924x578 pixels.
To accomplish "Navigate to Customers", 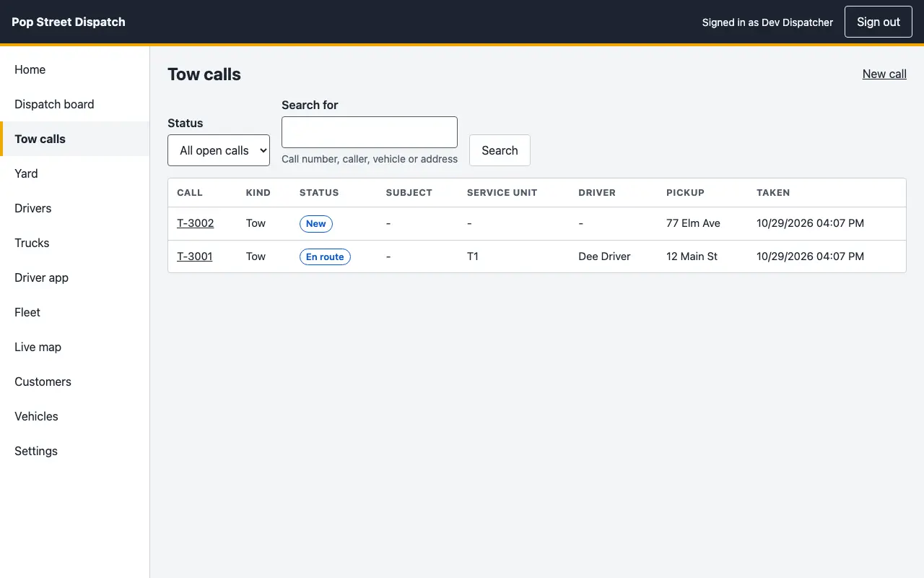I will [75, 381].
